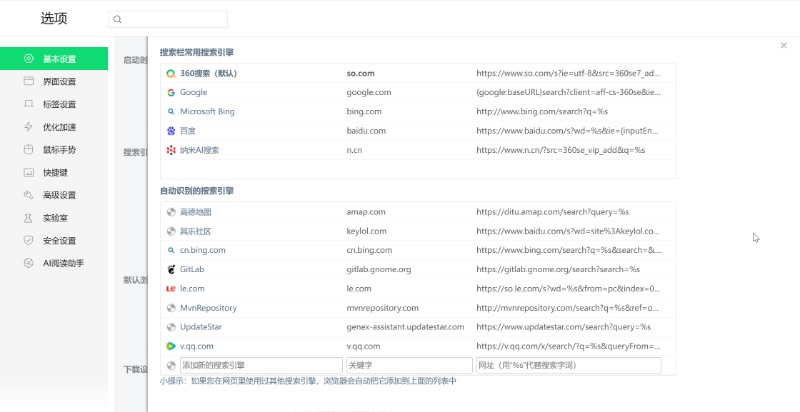Select the 其乐社区 engine name
Image resolution: width=800 pixels, height=412 pixels.
[x=195, y=231]
